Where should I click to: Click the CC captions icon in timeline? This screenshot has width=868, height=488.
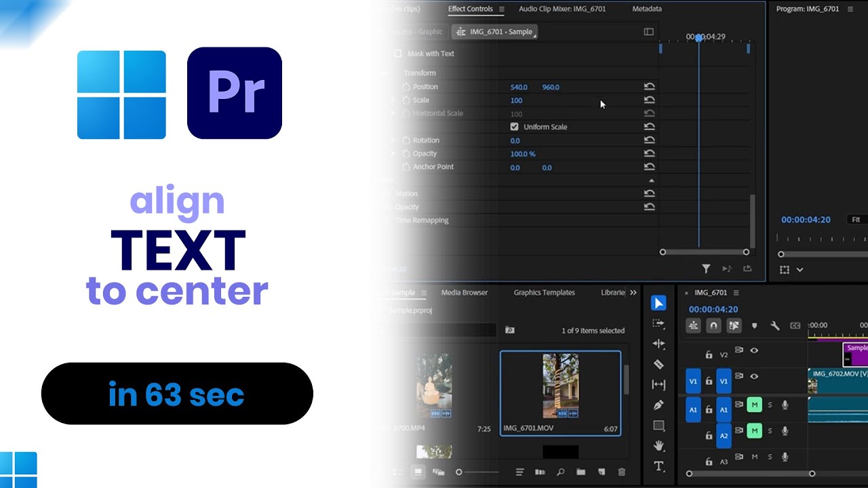[x=795, y=326]
